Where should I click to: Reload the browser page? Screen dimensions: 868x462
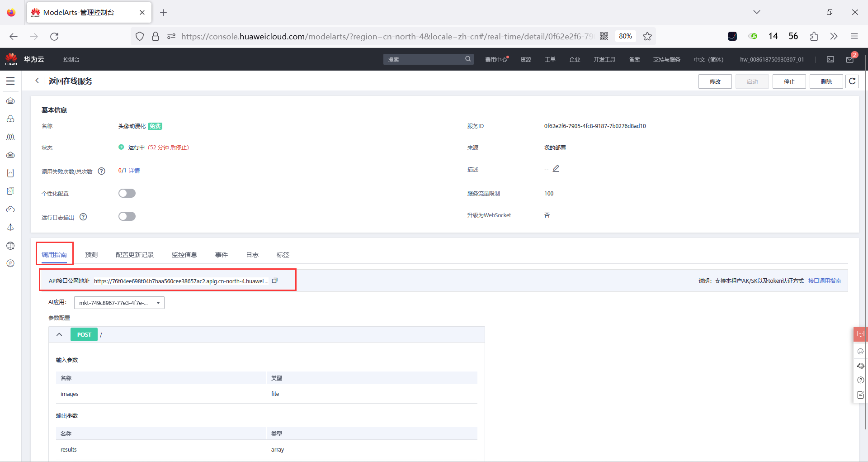pos(54,36)
